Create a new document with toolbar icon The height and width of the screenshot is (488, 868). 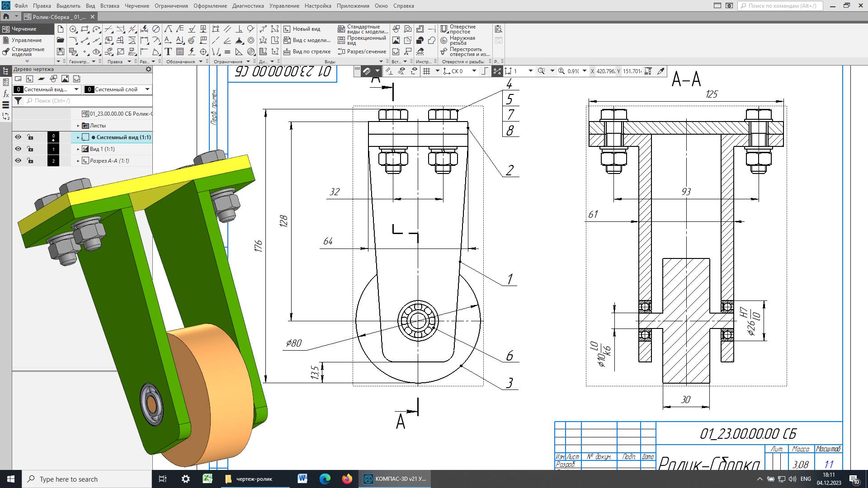tap(61, 29)
